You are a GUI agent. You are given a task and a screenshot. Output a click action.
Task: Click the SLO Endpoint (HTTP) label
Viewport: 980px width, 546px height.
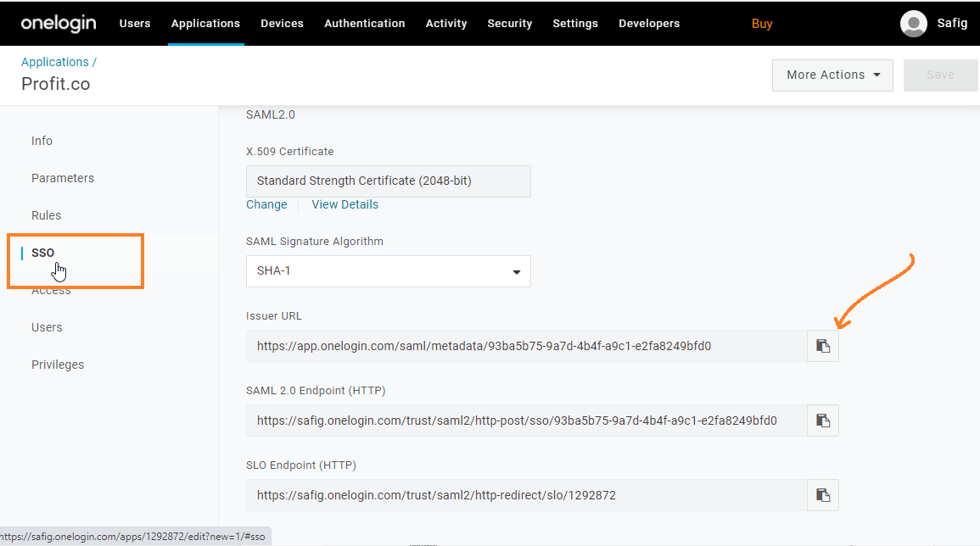[x=301, y=465]
